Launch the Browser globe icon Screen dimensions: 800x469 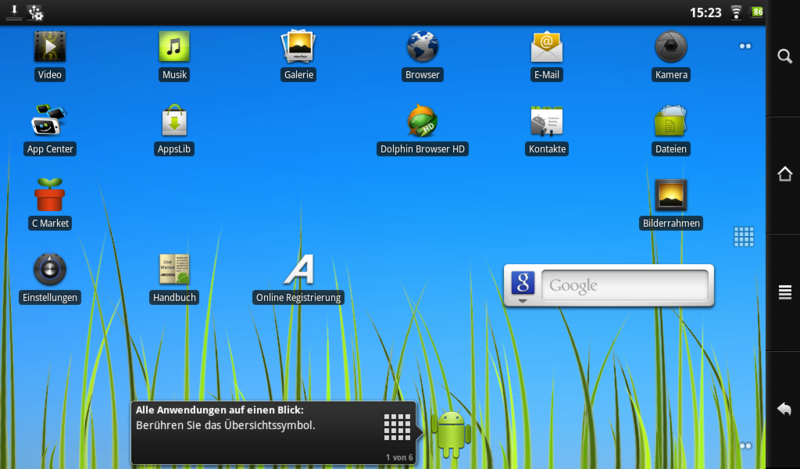pos(422,47)
